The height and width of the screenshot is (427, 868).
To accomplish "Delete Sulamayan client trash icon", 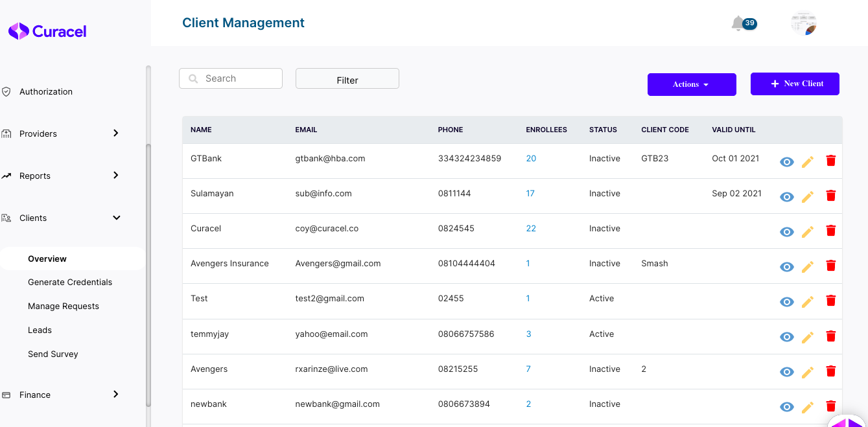I will [x=831, y=195].
